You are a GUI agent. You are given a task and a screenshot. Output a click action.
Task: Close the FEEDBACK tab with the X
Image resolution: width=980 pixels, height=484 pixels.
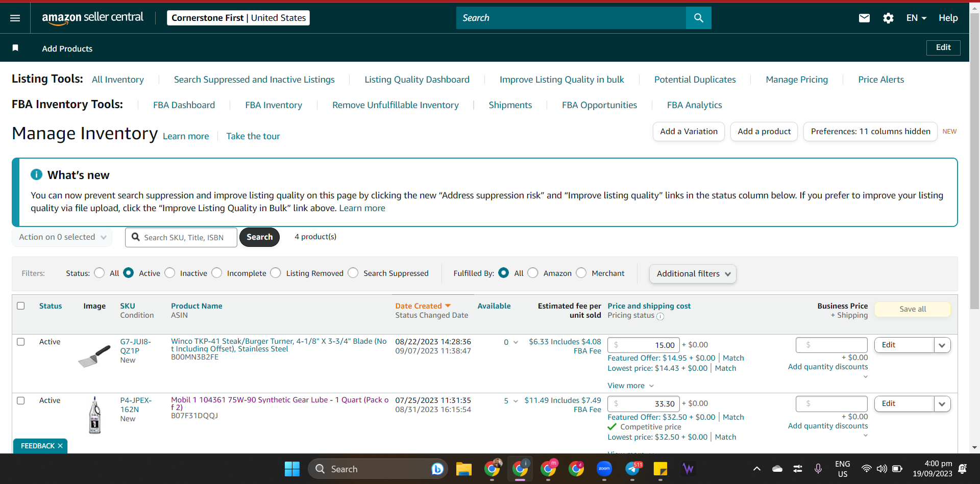pyautogui.click(x=60, y=446)
